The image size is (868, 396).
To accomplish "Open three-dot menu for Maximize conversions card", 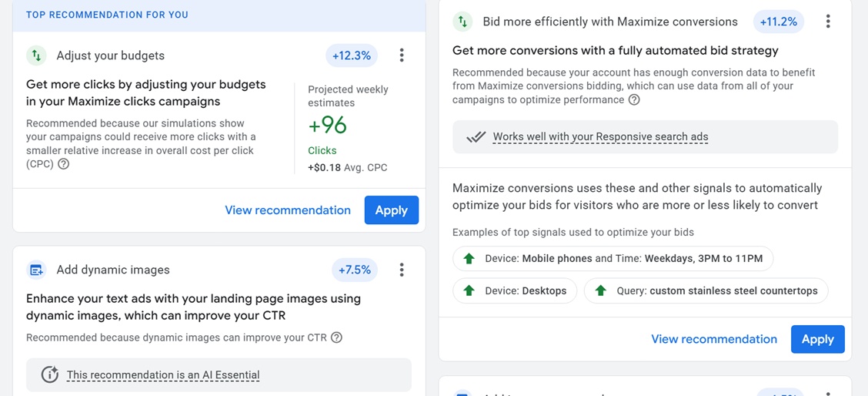I will tap(828, 22).
